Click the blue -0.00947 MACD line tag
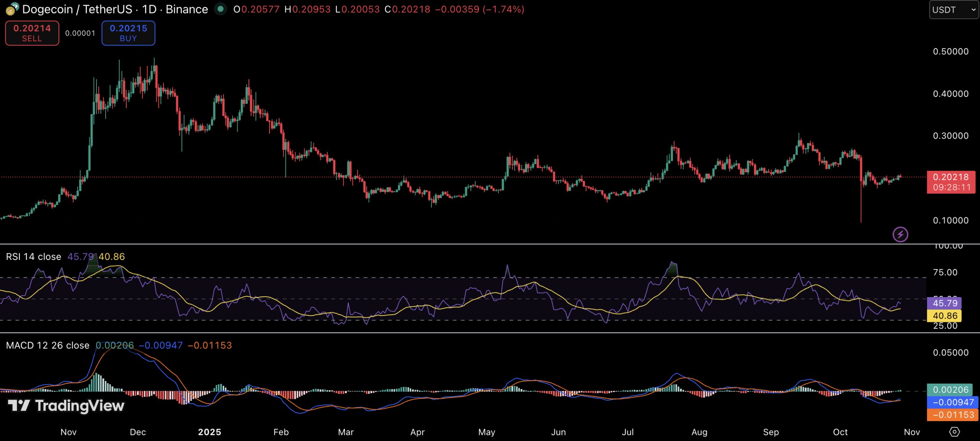 pos(952,402)
